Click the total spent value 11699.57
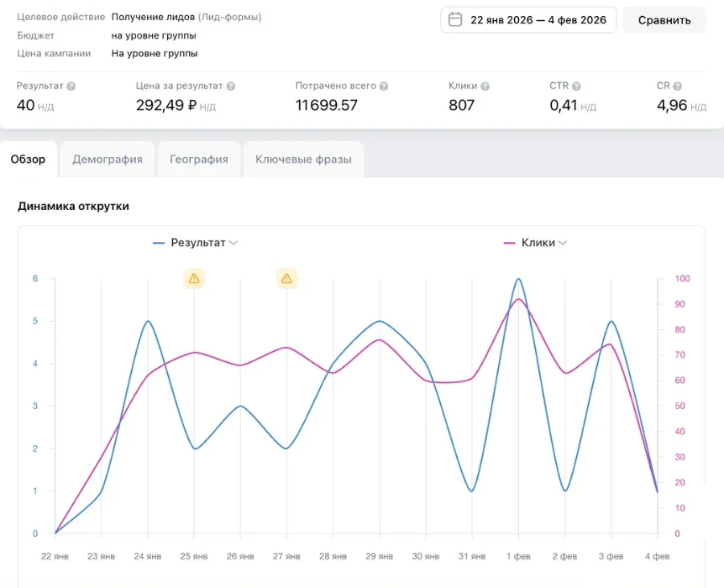 click(x=327, y=105)
